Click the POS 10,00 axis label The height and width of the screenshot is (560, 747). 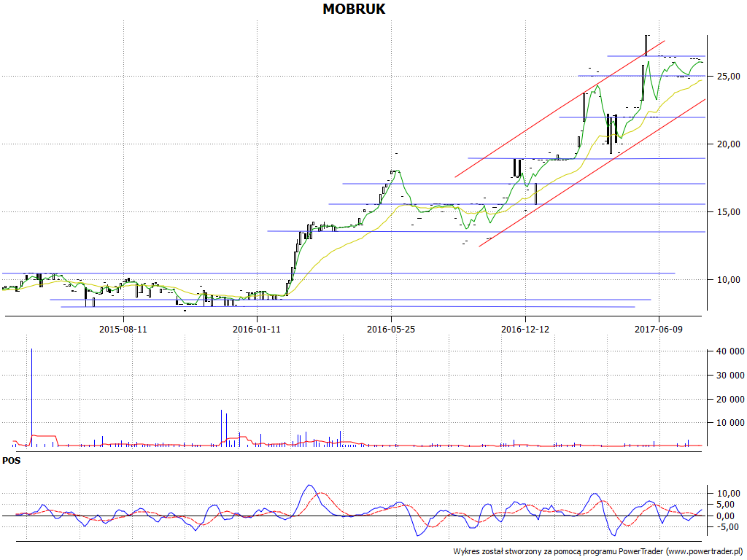tap(729, 494)
